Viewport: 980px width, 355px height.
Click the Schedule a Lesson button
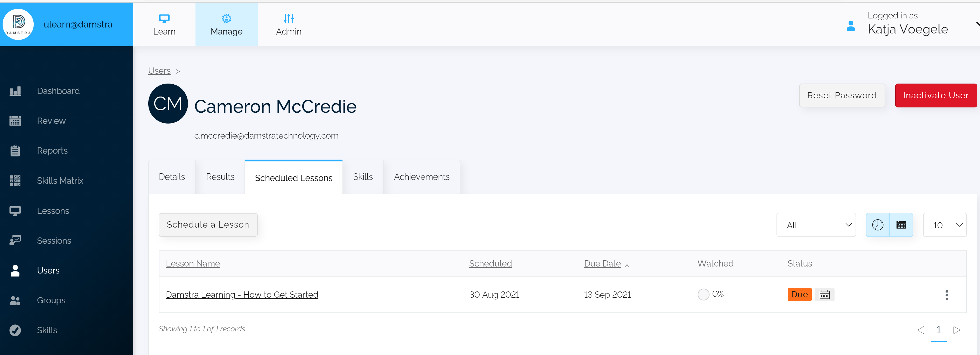coord(208,225)
